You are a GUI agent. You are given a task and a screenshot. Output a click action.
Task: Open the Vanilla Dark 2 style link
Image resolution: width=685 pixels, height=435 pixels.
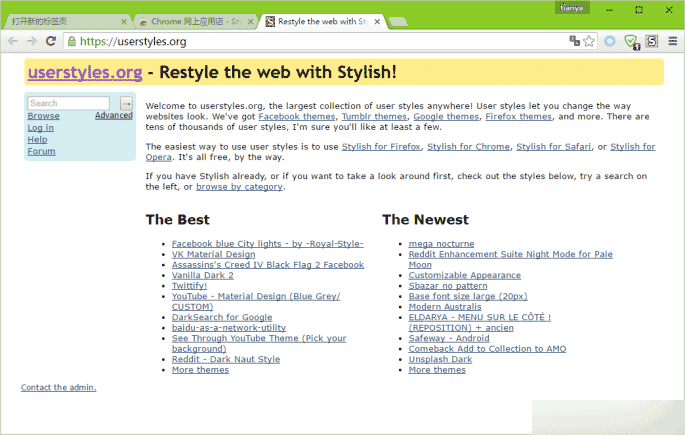coord(202,274)
